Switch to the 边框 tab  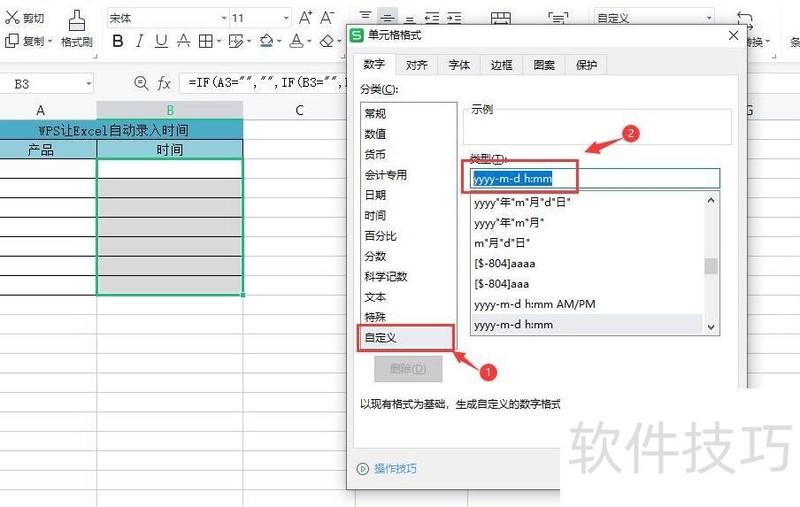(x=502, y=65)
